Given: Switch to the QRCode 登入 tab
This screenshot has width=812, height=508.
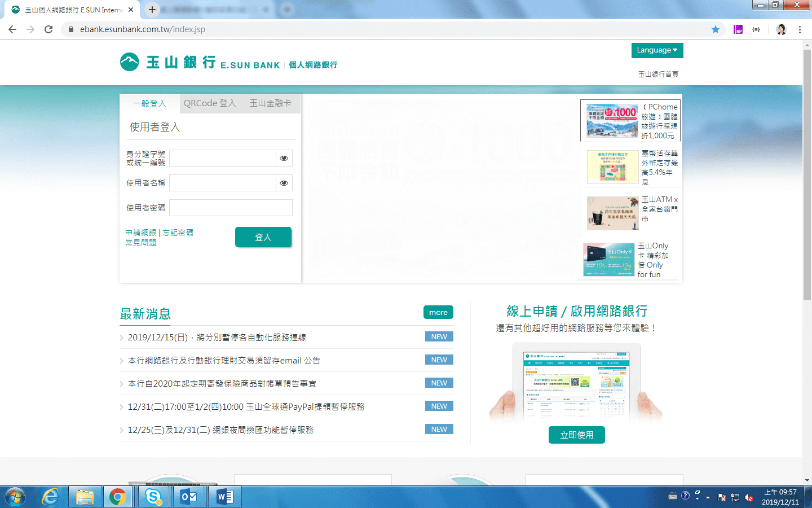Looking at the screenshot, I should [x=210, y=103].
